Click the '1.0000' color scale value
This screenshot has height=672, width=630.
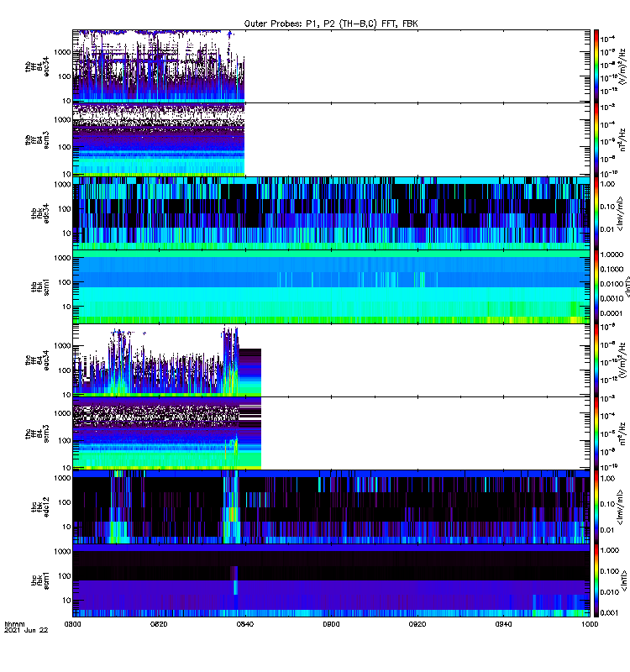pos(612,255)
